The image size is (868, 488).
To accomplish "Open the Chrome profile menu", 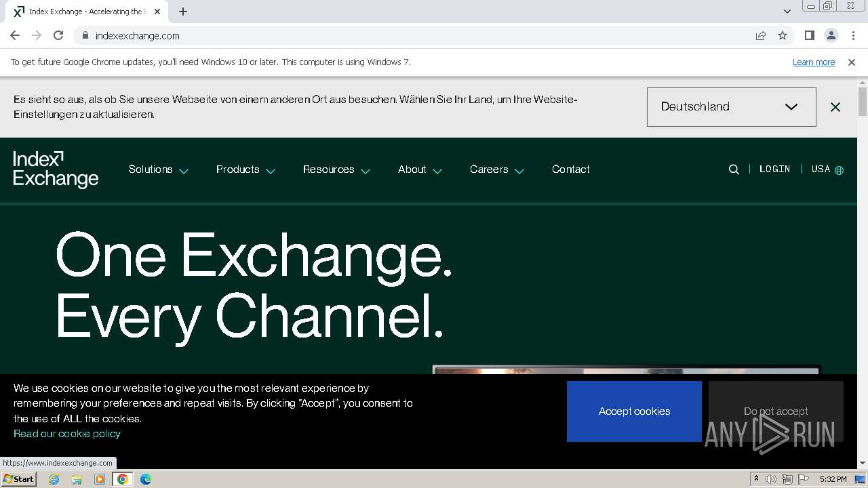I will [x=831, y=35].
